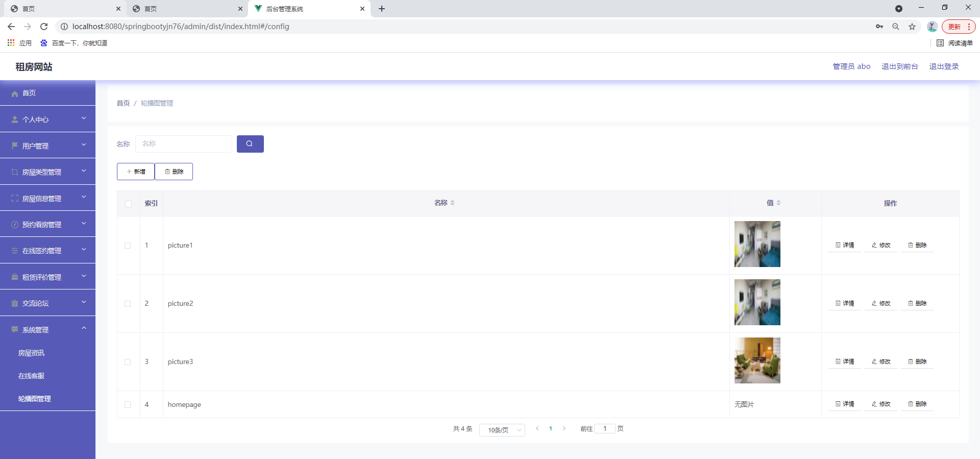This screenshot has width=980, height=459.
Task: Click 修改 for picture1 row
Action: pos(881,246)
